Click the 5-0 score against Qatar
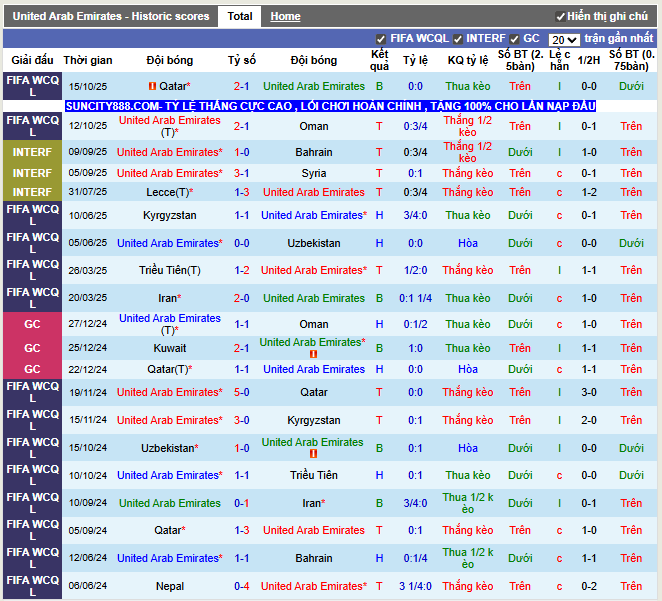 click(x=241, y=393)
